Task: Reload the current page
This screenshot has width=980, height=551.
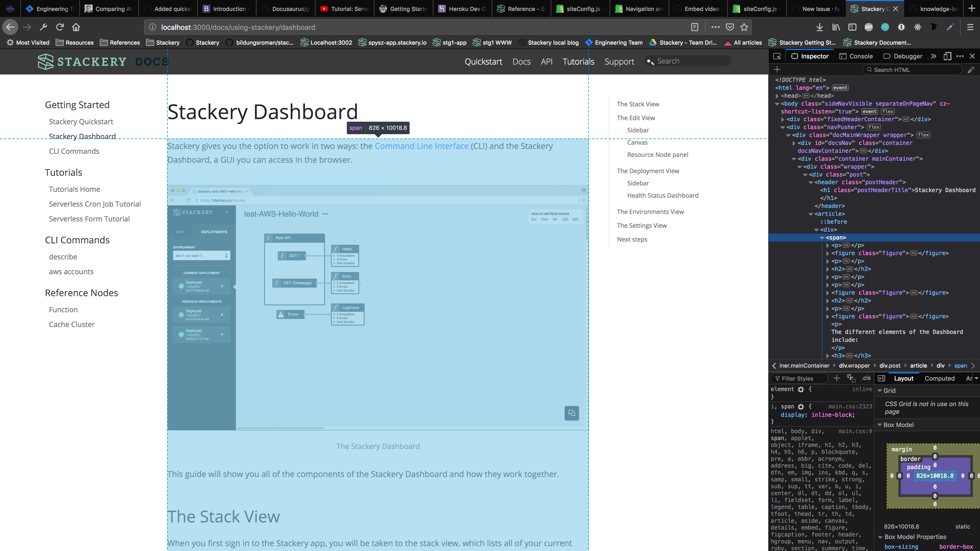Action: pyautogui.click(x=60, y=27)
